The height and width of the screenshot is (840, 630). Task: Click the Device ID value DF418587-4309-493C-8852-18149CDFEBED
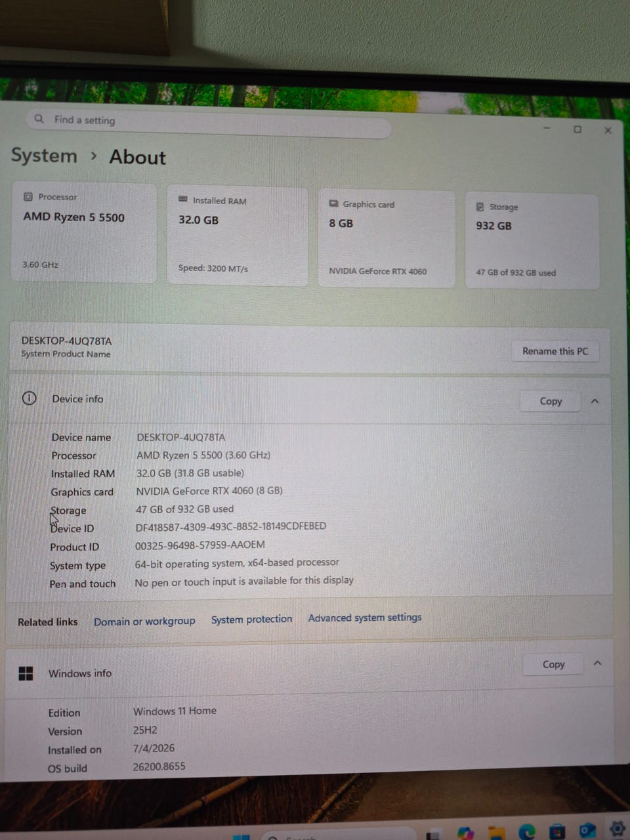pyautogui.click(x=230, y=526)
